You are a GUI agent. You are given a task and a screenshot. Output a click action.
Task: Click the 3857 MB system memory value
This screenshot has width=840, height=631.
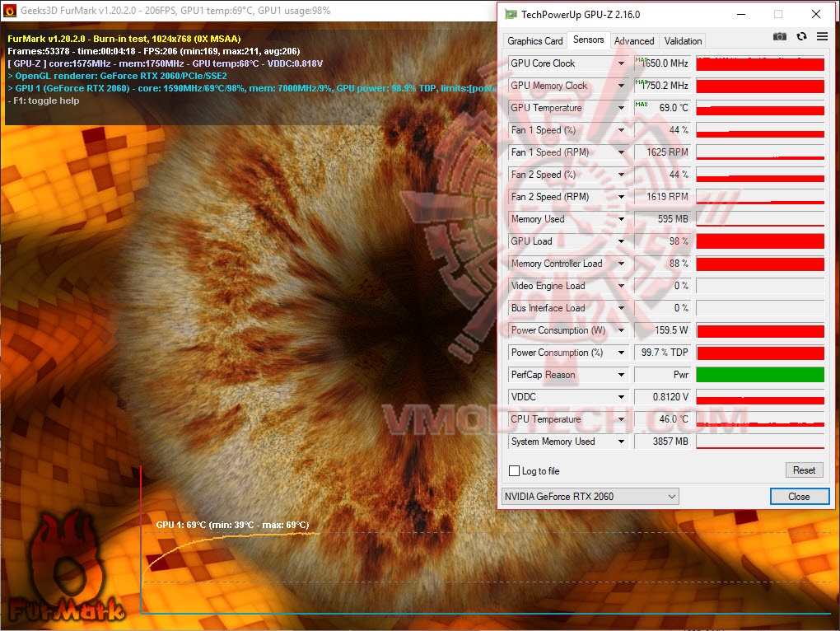point(663,442)
